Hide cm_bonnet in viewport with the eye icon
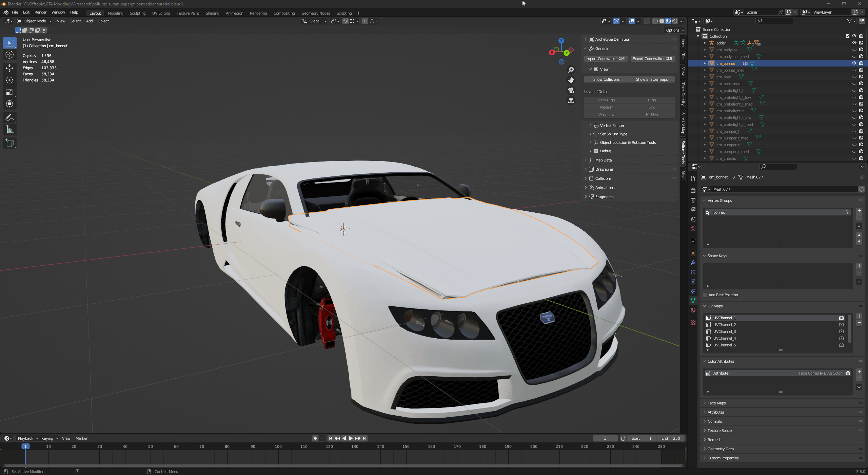The width and height of the screenshot is (868, 475). coord(854,63)
